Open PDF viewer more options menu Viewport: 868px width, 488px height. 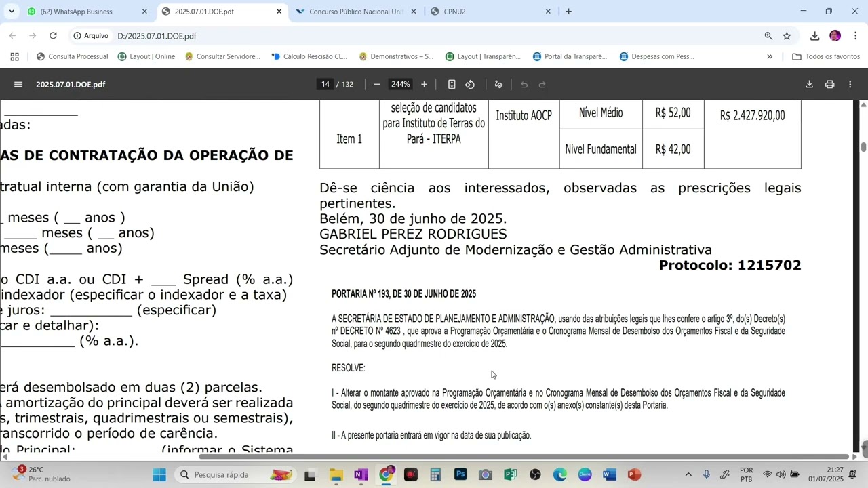tap(850, 85)
